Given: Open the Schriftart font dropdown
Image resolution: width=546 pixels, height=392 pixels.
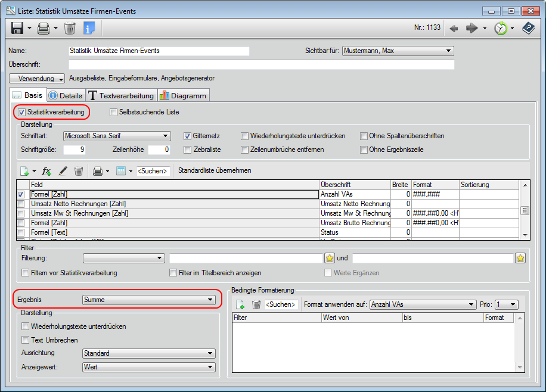Looking at the screenshot, I should (x=117, y=136).
